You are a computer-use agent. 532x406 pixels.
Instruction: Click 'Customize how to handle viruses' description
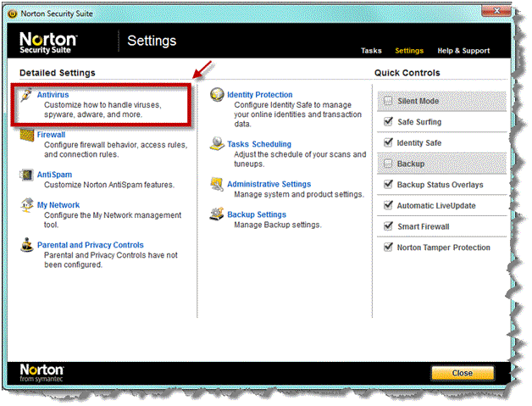click(103, 109)
